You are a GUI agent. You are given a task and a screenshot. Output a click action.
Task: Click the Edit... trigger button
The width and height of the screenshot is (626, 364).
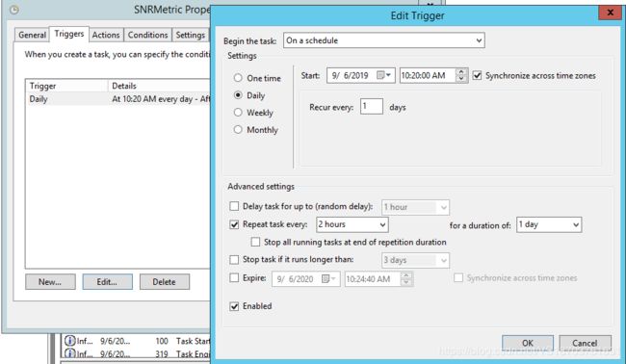point(108,282)
